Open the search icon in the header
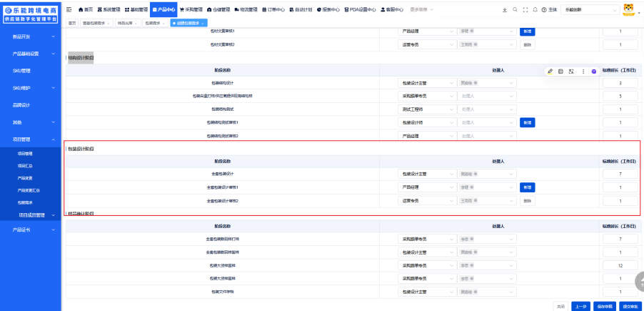Image resolution: width=644 pixels, height=311 pixels. click(515, 9)
